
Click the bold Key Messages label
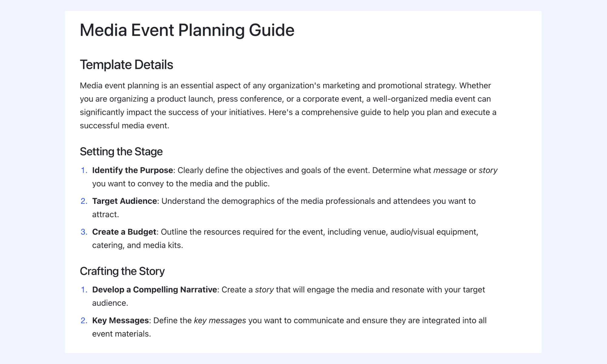(120, 320)
